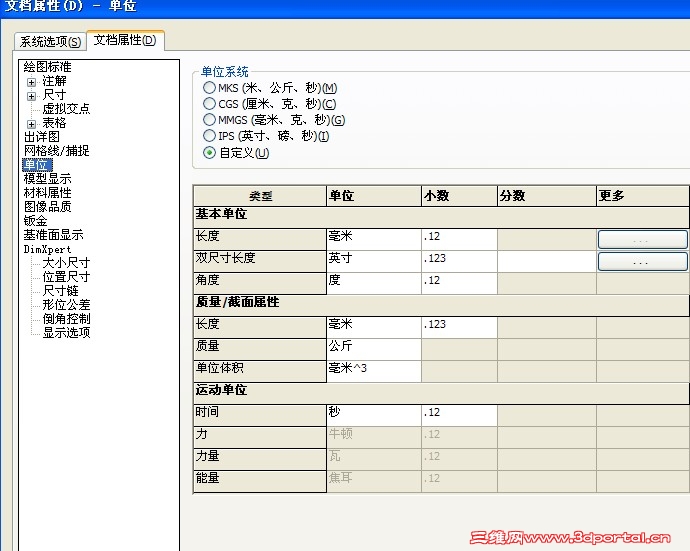Open unit dropdown for 角度 (度)
The width and height of the screenshot is (690, 551).
pyautogui.click(x=374, y=283)
